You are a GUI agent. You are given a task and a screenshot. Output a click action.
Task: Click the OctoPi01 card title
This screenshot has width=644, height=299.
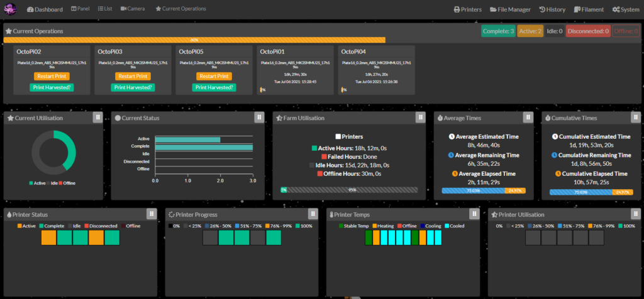pyautogui.click(x=273, y=52)
